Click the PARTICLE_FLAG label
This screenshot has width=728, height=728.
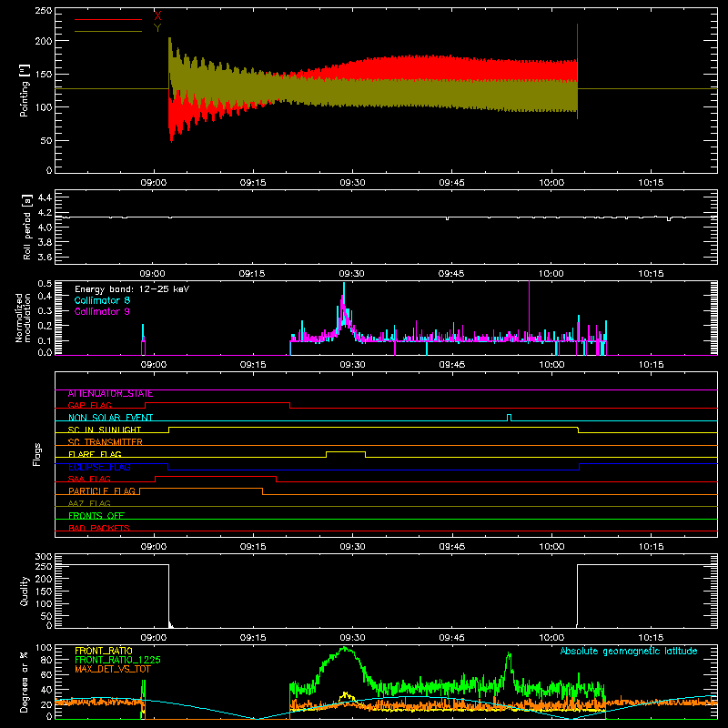102,491
